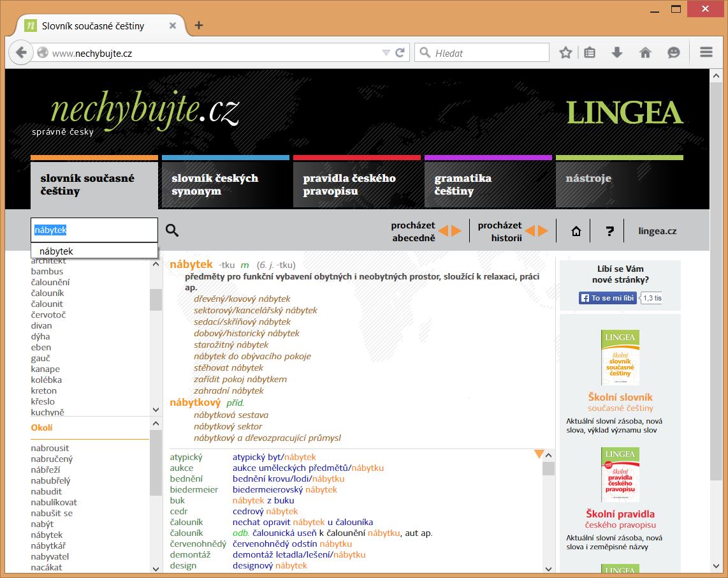Click the nechybujte.cz logo
Image resolution: width=728 pixels, height=578 pixels.
tap(145, 110)
